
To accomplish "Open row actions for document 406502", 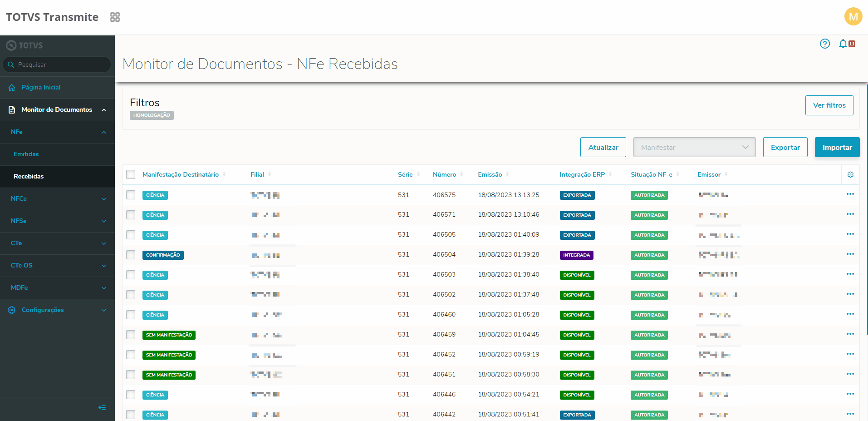I will pyautogui.click(x=850, y=294).
